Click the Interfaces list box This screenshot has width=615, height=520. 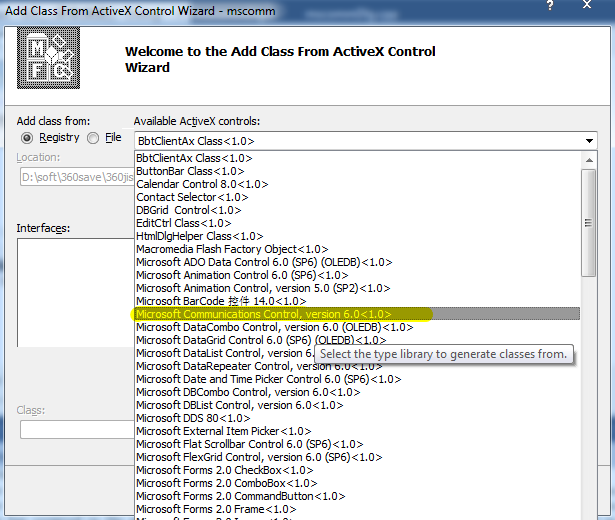(75, 292)
